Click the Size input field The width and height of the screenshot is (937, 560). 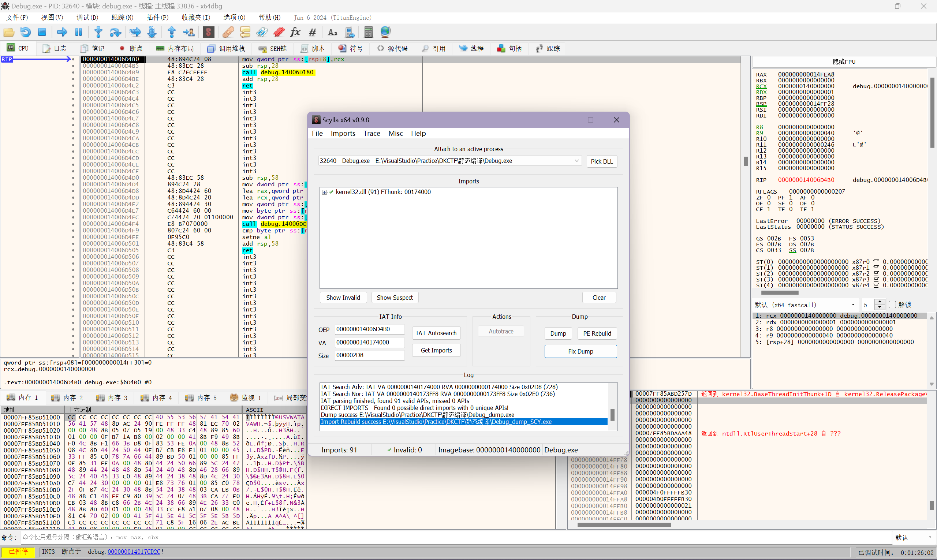point(370,355)
